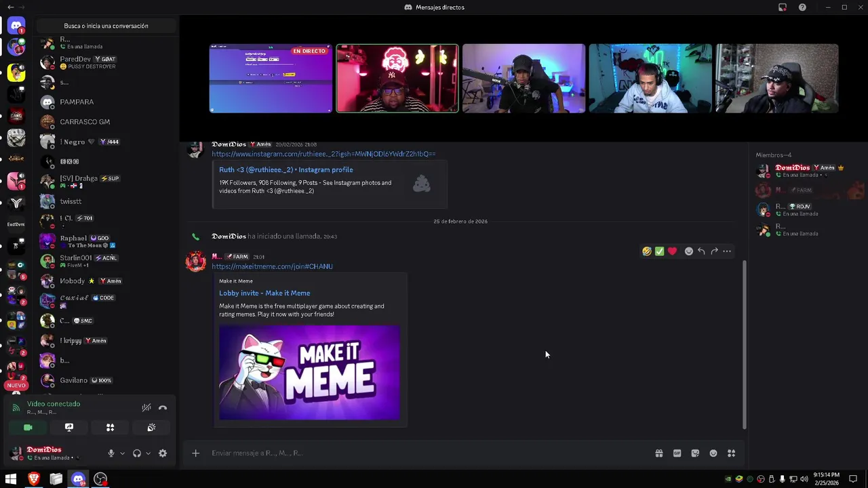Click DomiDios user profile in bottom panel

(x=53, y=453)
